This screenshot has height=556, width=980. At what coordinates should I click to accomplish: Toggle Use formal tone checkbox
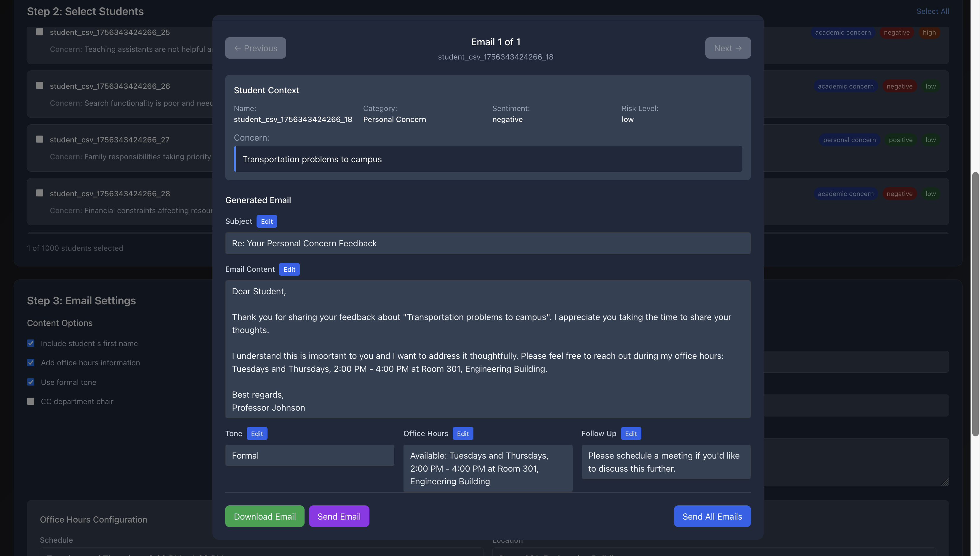tap(31, 382)
